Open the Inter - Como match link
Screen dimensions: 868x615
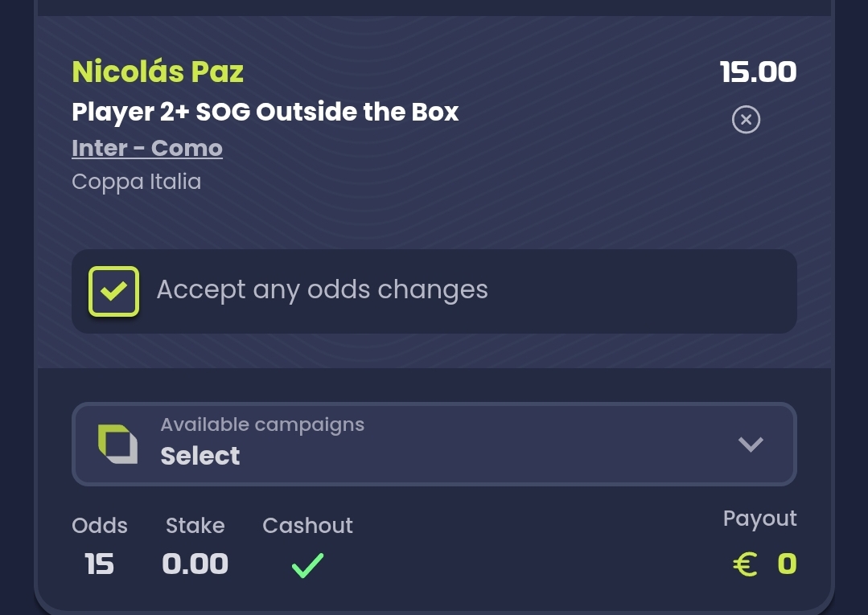(147, 148)
